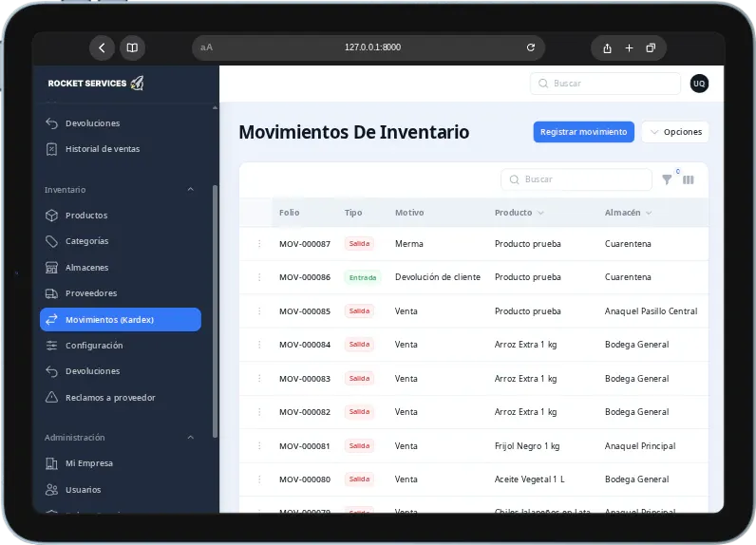Click the Rocket Services rocket logo

[x=138, y=83]
